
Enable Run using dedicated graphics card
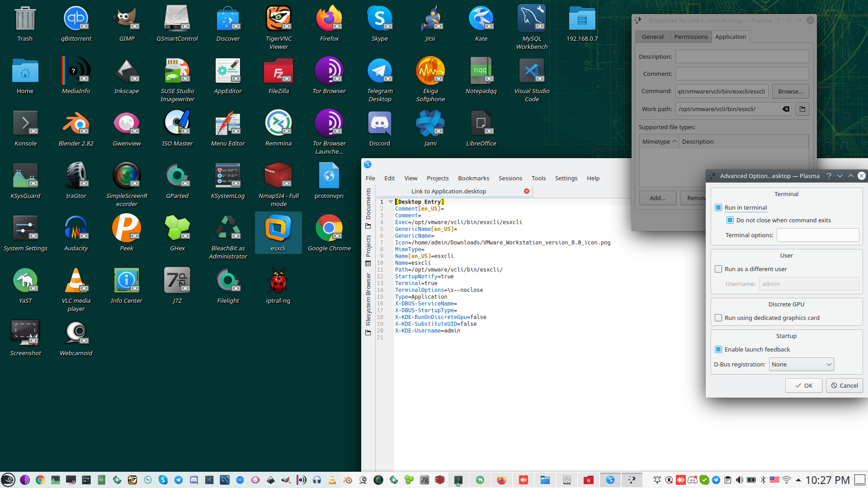[x=718, y=318]
